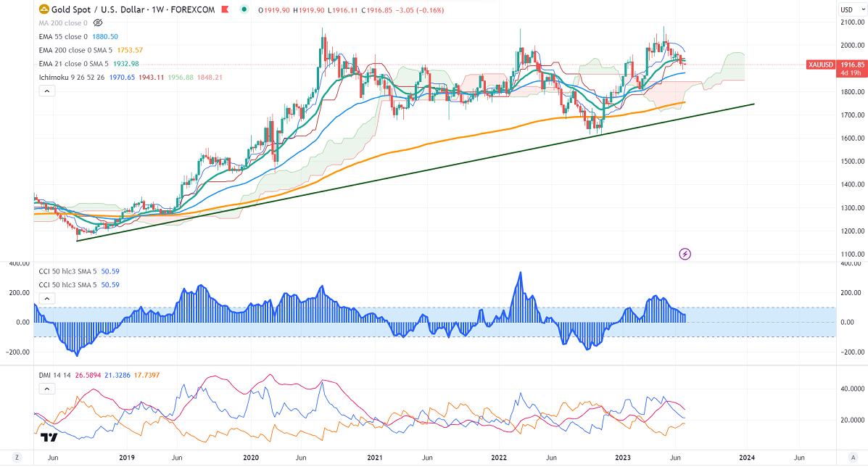The width and height of the screenshot is (868, 467).
Task: Click the green market status dot
Action: (x=244, y=9)
